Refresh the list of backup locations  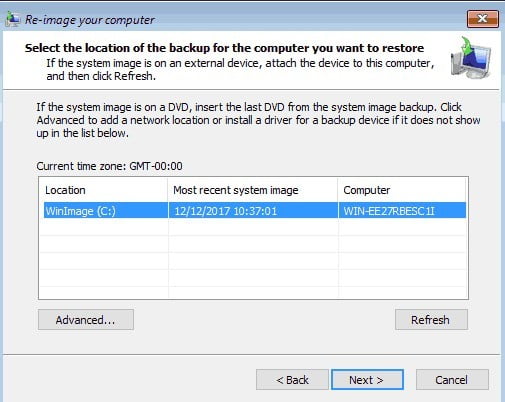tap(431, 320)
